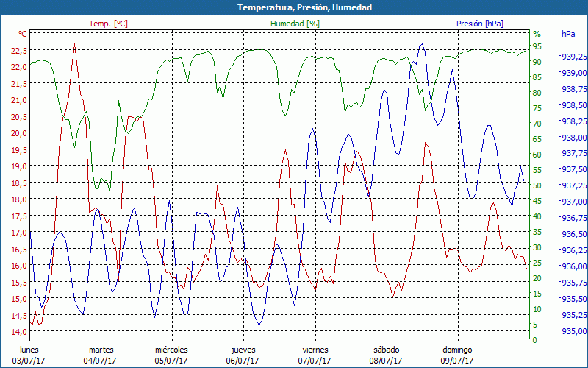The image size is (588, 368).
Task: Click the 'hPa' unit above pressure axis
Action: 568,34
